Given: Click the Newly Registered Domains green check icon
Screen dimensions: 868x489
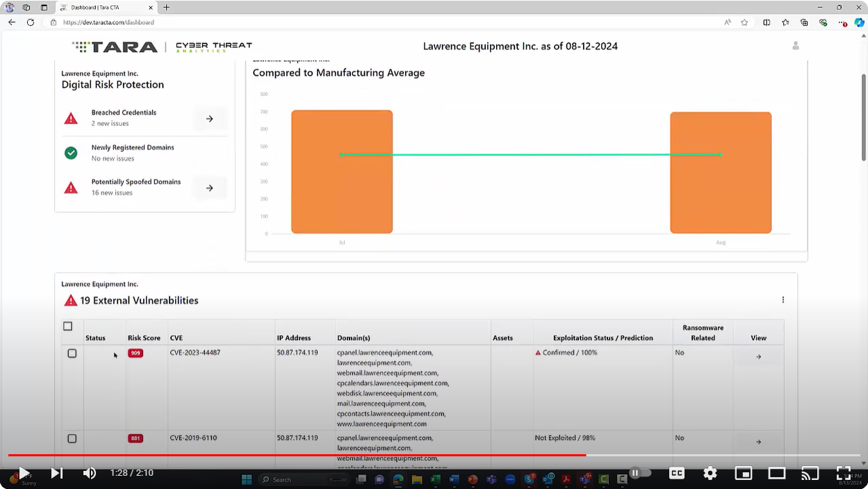Looking at the screenshot, I should click(x=71, y=153).
